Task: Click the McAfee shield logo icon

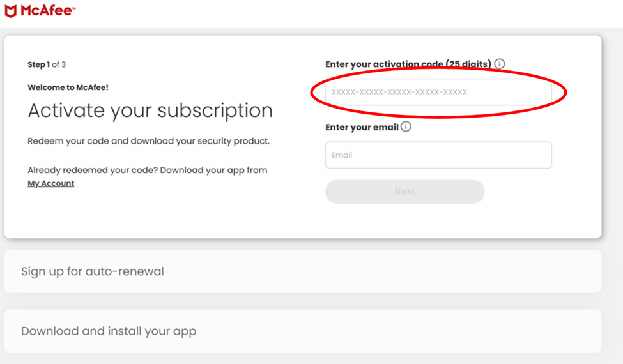Action: pyautogui.click(x=10, y=11)
